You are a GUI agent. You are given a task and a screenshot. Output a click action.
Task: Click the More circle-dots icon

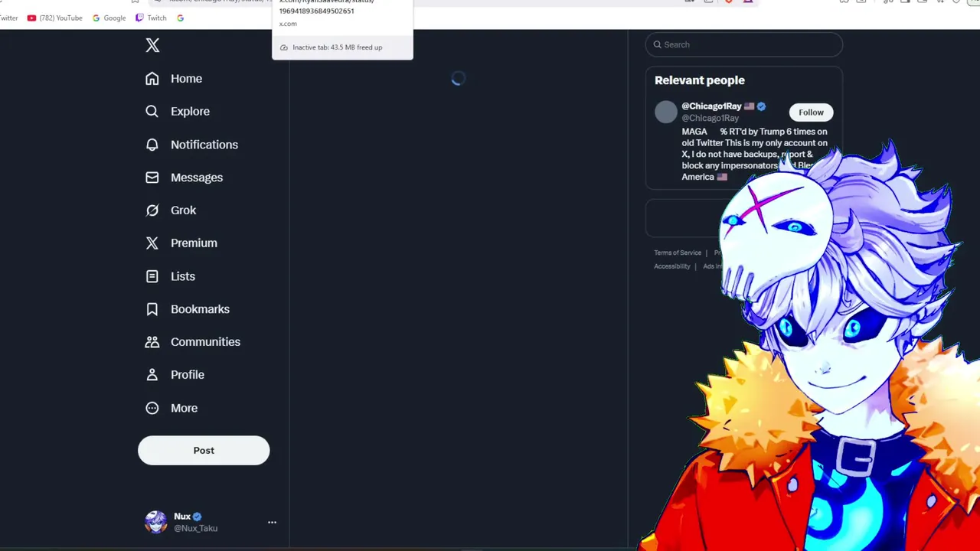(152, 408)
